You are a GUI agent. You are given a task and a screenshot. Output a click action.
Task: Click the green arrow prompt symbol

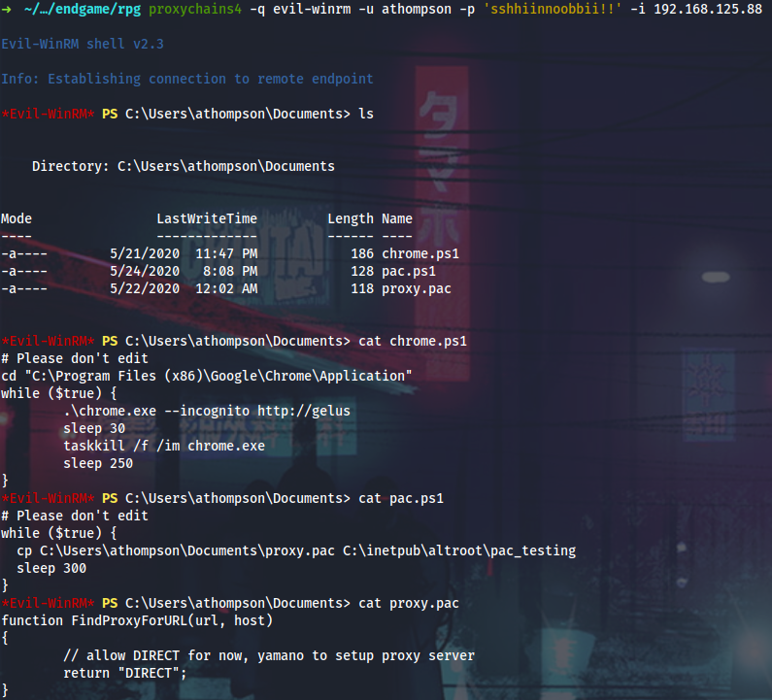point(6,10)
